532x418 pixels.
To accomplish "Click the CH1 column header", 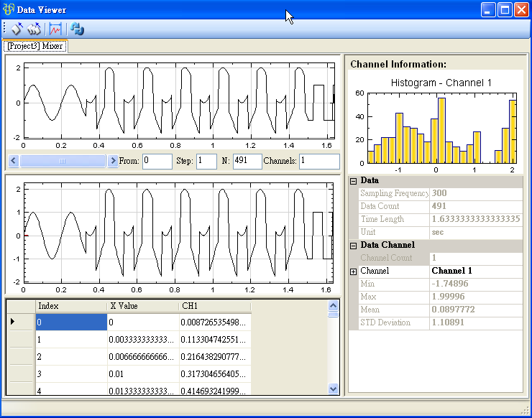I will (x=214, y=306).
